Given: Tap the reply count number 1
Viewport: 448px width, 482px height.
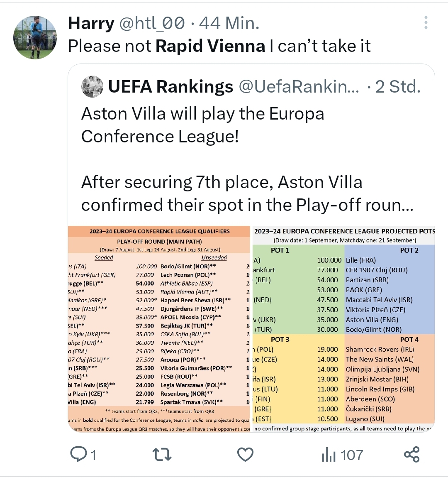Looking at the screenshot, I should pos(93,455).
